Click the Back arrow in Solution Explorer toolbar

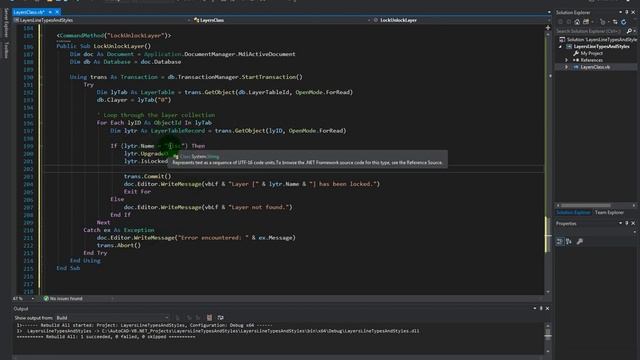(560, 22)
